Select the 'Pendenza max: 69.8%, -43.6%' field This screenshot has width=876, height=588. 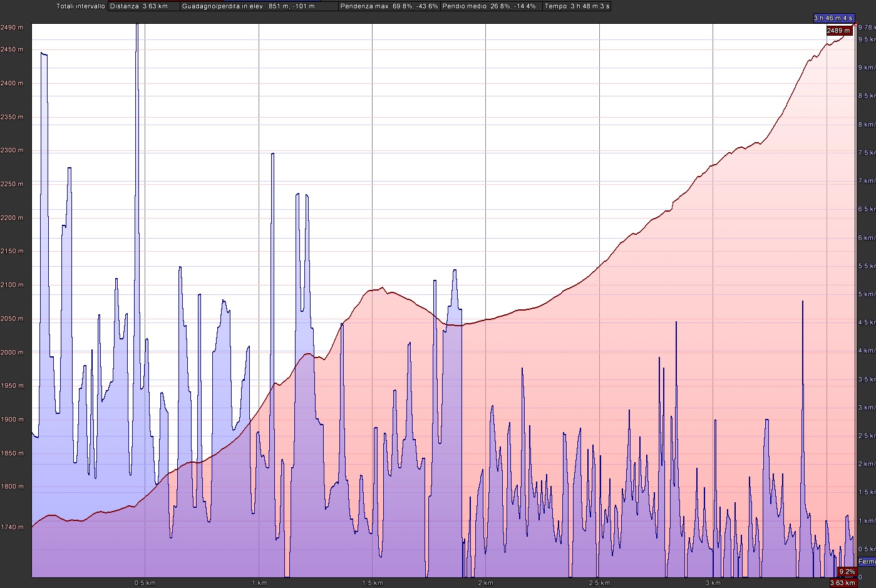pos(389,6)
